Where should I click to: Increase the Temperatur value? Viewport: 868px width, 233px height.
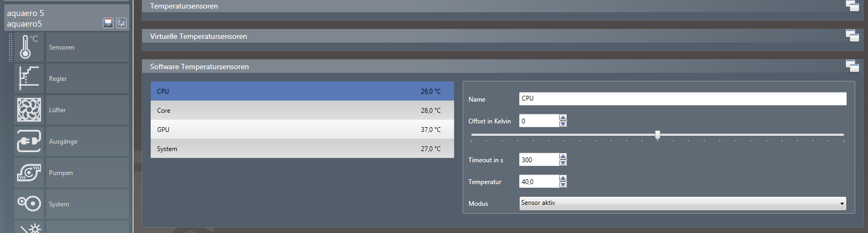pyautogui.click(x=563, y=178)
